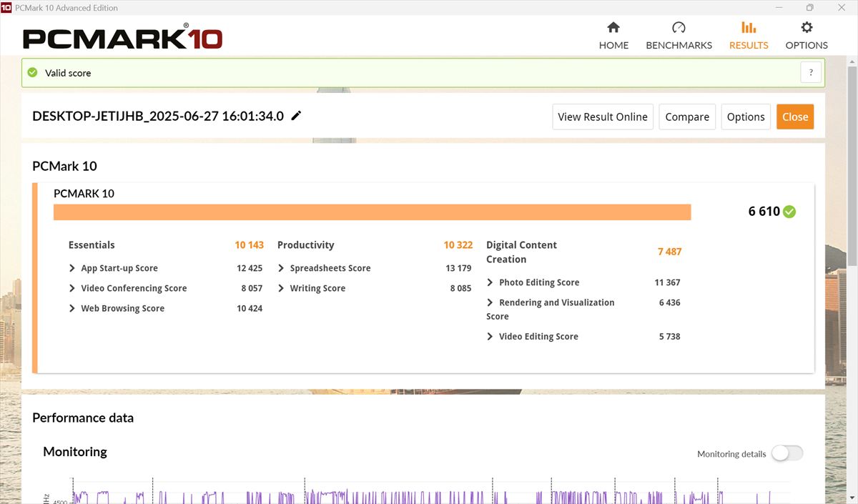Viewport: 858px width, 504px height.
Task: Click the result name DESKTOP-JETIJHB_2025-06-27
Action: [x=158, y=116]
